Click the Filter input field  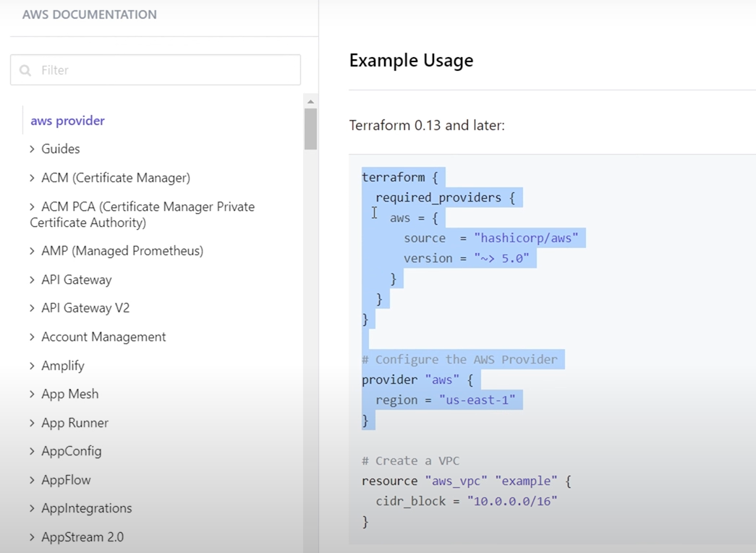click(156, 70)
